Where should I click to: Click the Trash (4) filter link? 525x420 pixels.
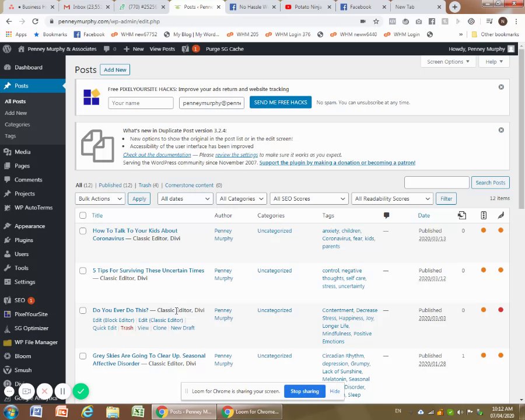(x=148, y=185)
